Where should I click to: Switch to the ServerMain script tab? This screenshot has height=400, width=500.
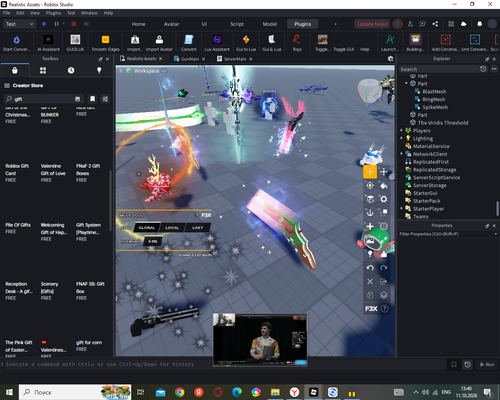(235, 59)
